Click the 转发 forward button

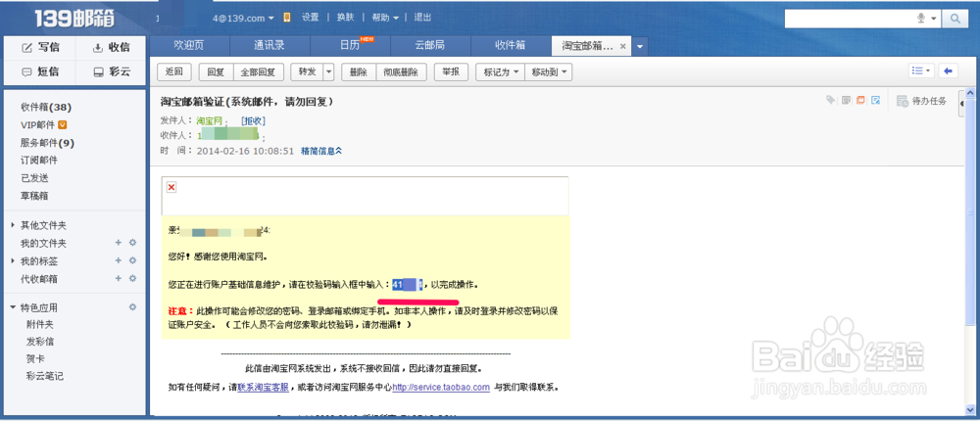[x=307, y=71]
